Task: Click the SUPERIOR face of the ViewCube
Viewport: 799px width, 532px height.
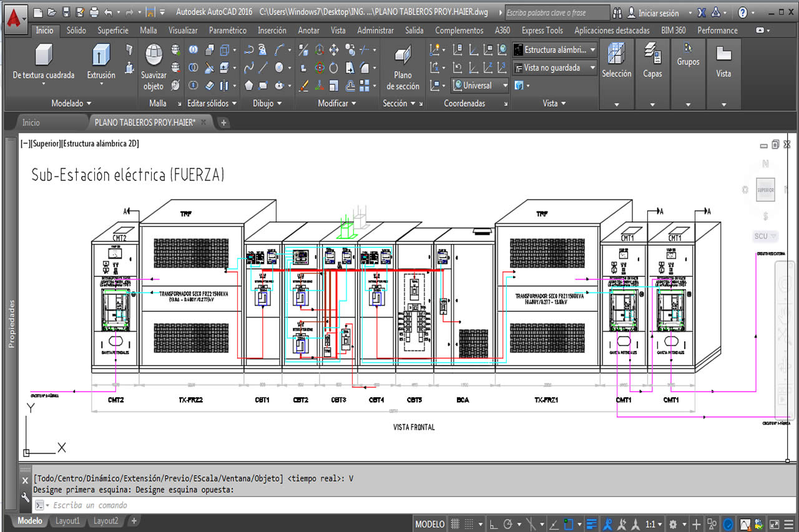Action: coord(765,190)
